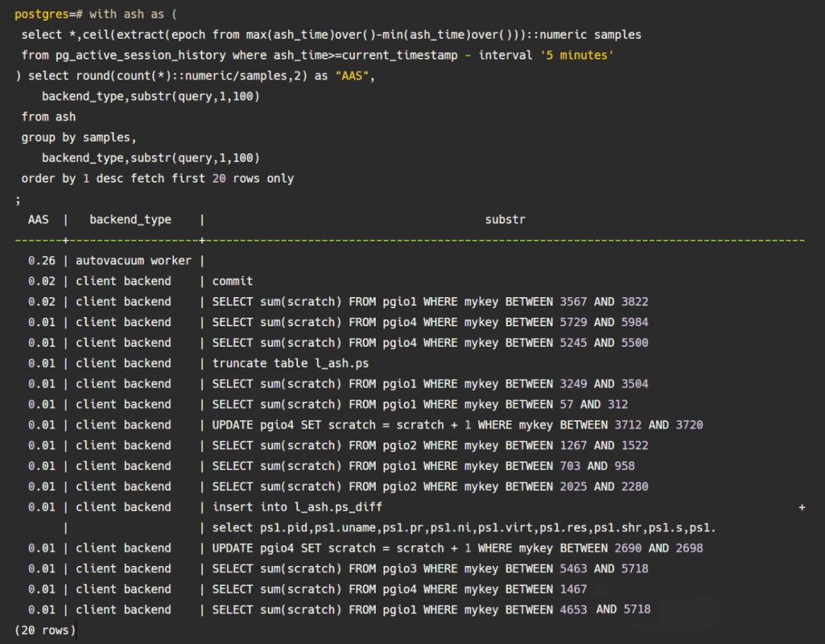The height and width of the screenshot is (644, 825).
Task: Click the commit query text
Action: [x=232, y=281]
